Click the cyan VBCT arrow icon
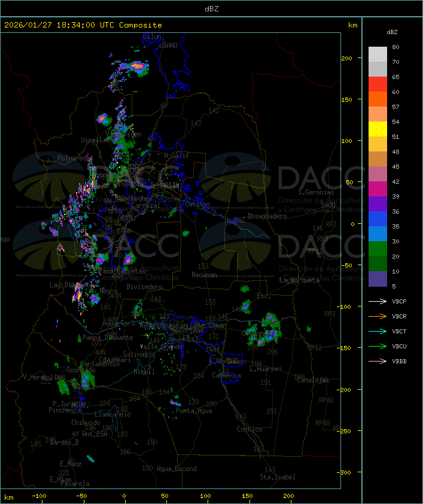The image size is (423, 504). click(378, 331)
